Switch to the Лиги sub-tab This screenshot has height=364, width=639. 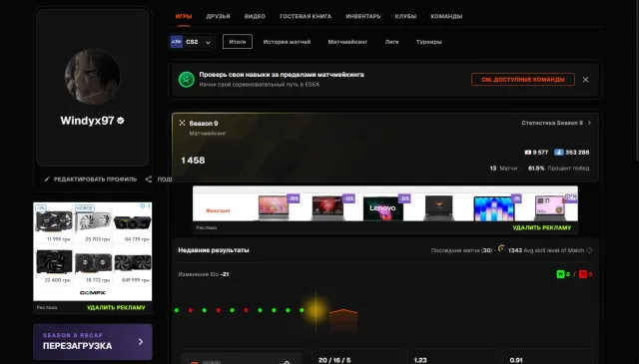[x=391, y=42]
